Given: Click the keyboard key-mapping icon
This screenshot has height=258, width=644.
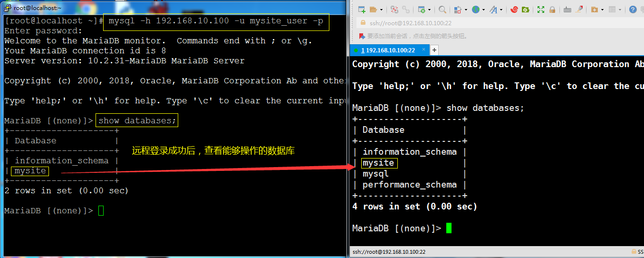Looking at the screenshot, I should pos(567,10).
